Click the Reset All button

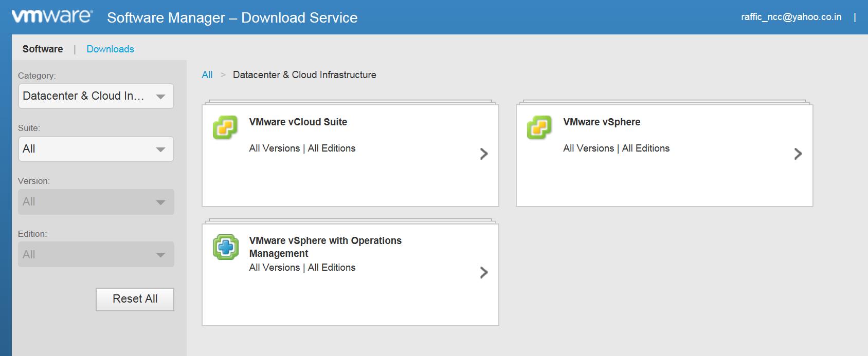tap(135, 299)
